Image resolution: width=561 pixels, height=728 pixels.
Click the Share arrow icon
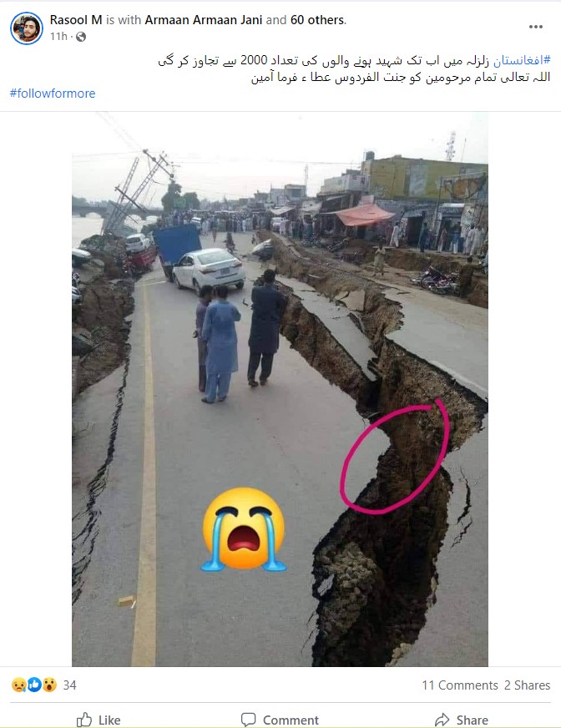click(x=442, y=720)
